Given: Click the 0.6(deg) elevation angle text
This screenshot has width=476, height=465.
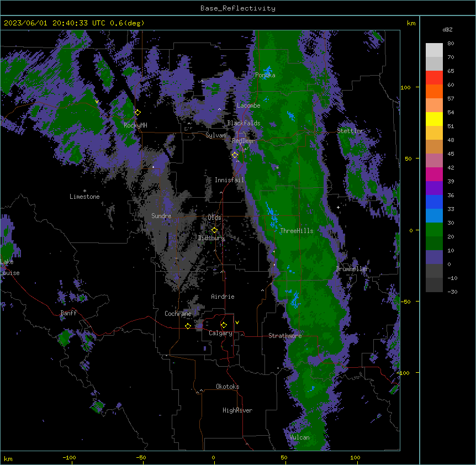Looking at the screenshot, I should [x=127, y=23].
